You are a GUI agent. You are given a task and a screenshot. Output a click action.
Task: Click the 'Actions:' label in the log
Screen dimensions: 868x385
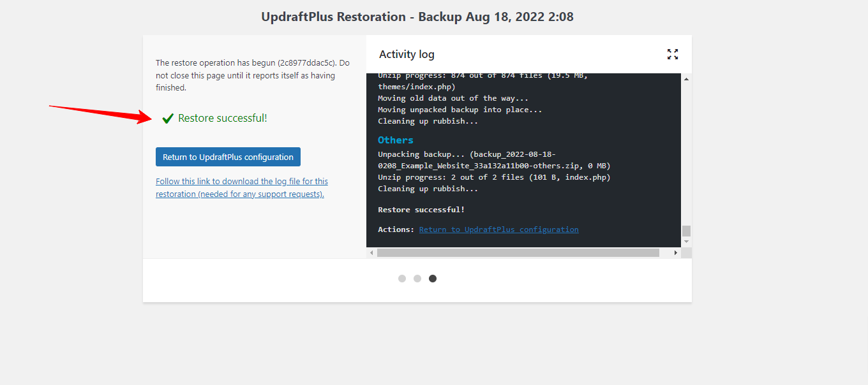coord(396,229)
